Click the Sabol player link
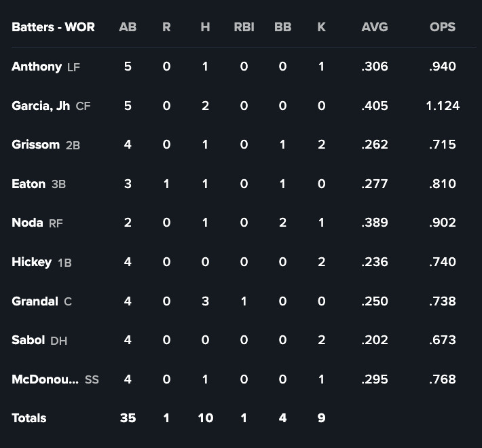The image size is (482, 448). point(29,340)
